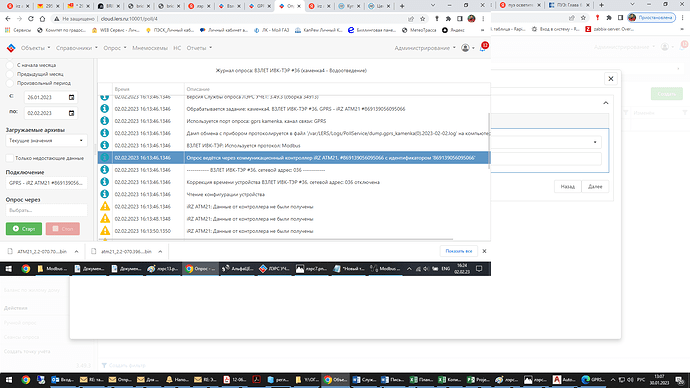Open the notifications bell with red badge
This screenshot has height=388, width=690.
coord(484,47)
